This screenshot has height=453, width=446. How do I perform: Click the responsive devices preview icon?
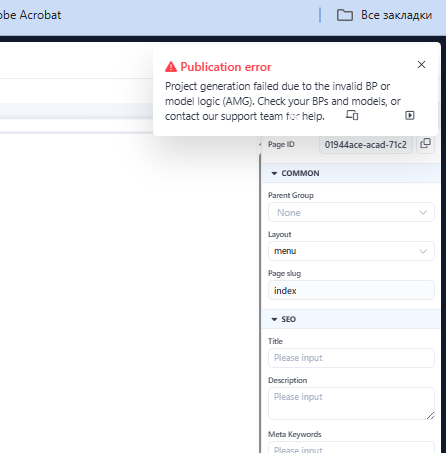click(x=352, y=115)
